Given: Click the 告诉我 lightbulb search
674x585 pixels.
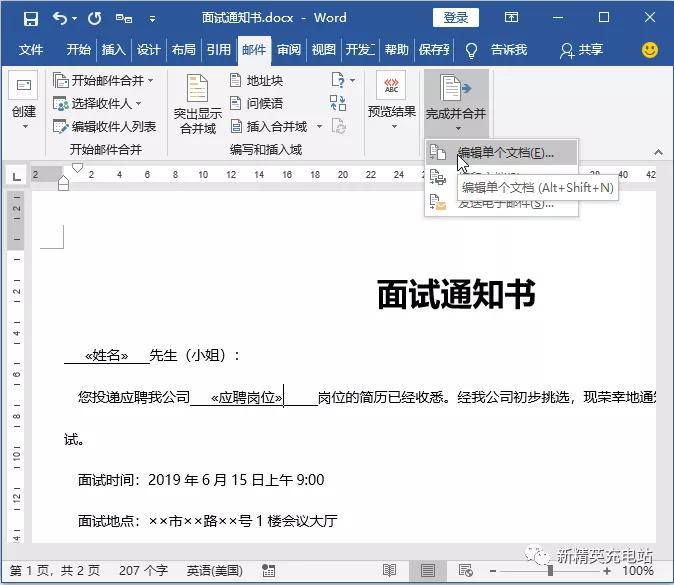Looking at the screenshot, I should pos(496,50).
